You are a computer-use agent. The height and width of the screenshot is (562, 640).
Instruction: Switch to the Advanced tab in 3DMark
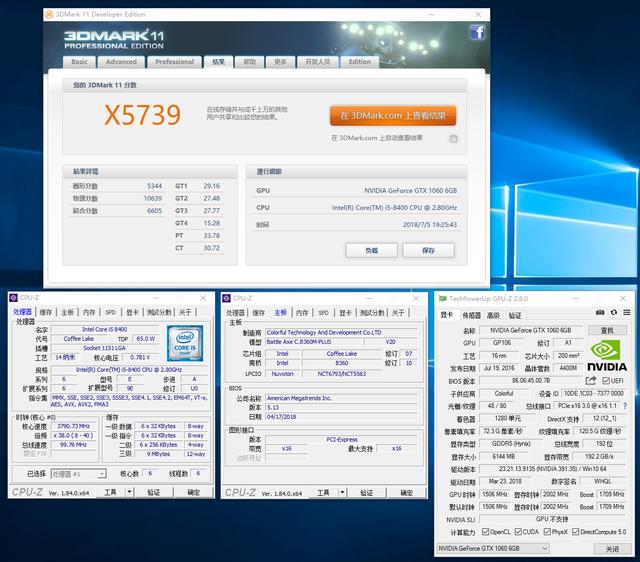tap(121, 61)
